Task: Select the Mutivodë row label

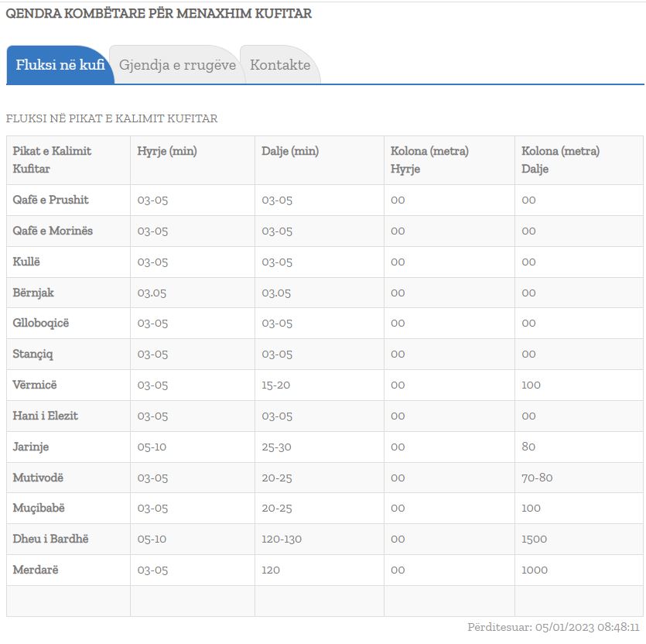Action: (x=39, y=478)
